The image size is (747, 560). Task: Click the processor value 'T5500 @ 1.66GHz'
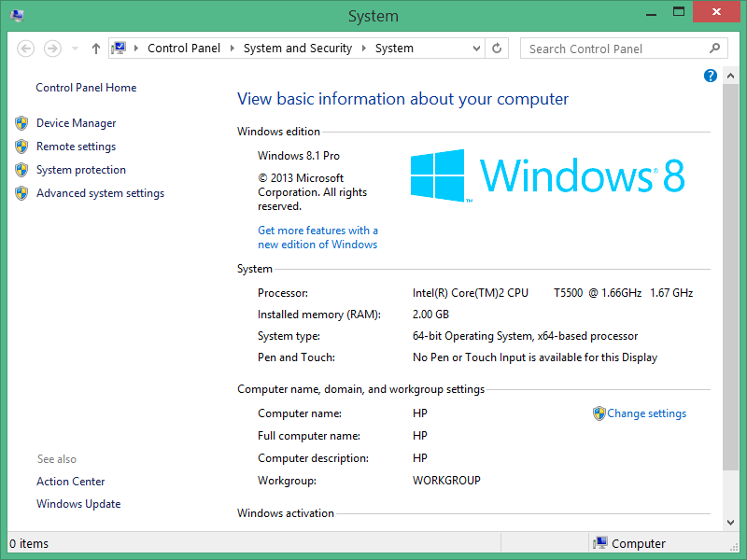(x=598, y=293)
